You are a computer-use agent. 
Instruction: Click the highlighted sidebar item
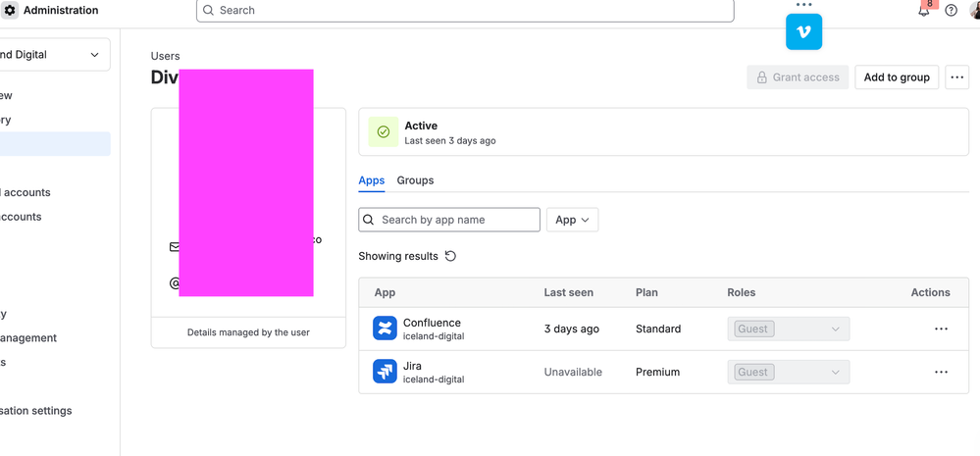(x=55, y=144)
